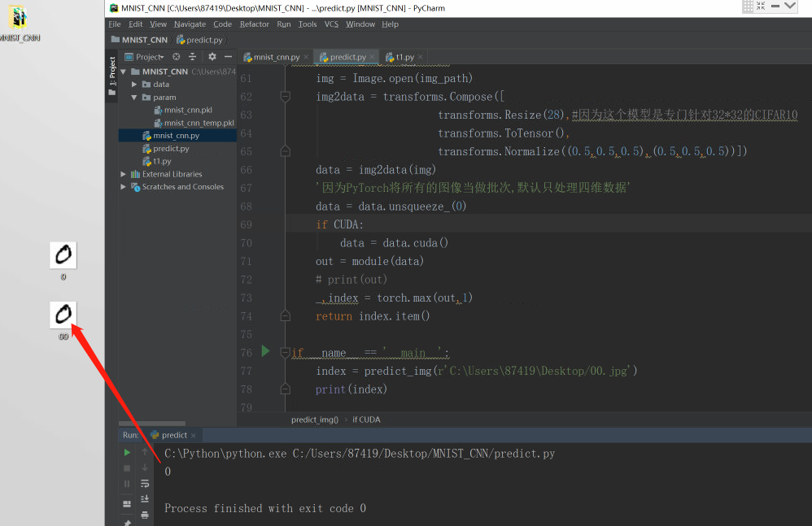Click line number 69 in the gutter

coord(246,225)
